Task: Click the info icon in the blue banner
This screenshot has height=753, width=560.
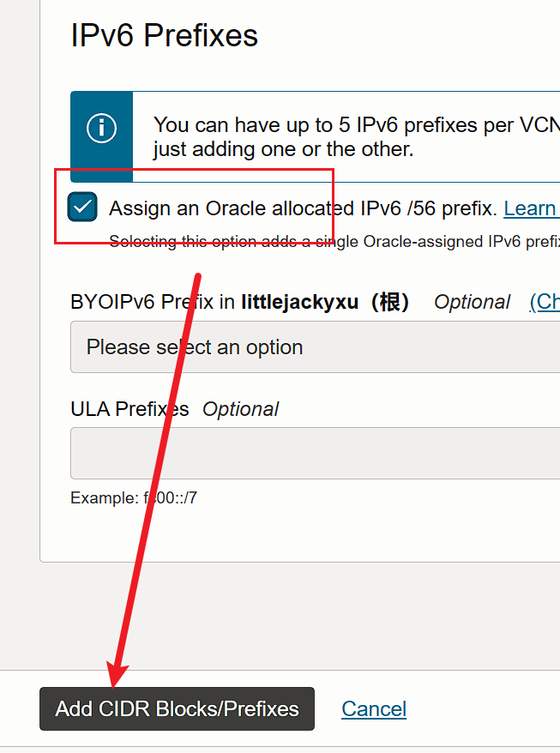Action: tap(101, 129)
